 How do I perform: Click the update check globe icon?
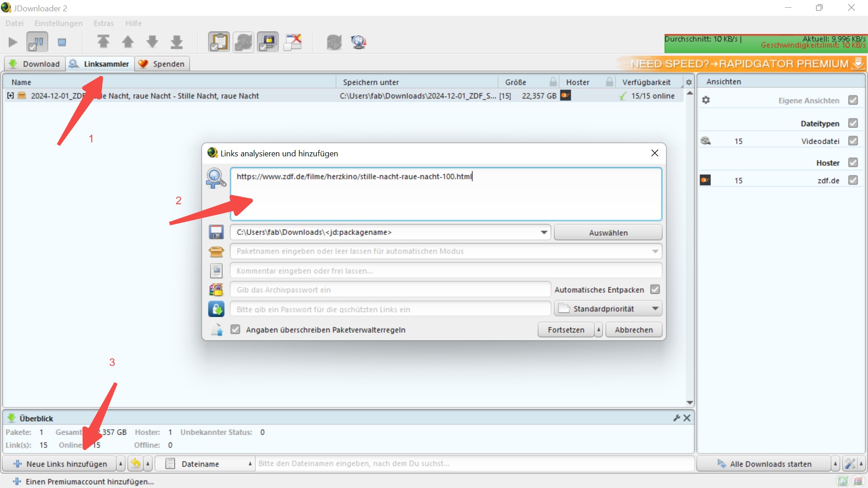pyautogui.click(x=359, y=42)
